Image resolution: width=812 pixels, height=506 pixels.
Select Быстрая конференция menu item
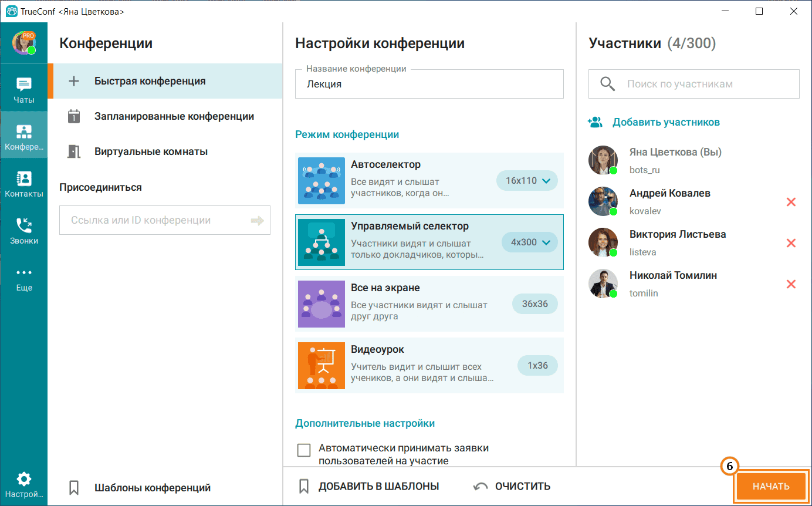165,81
